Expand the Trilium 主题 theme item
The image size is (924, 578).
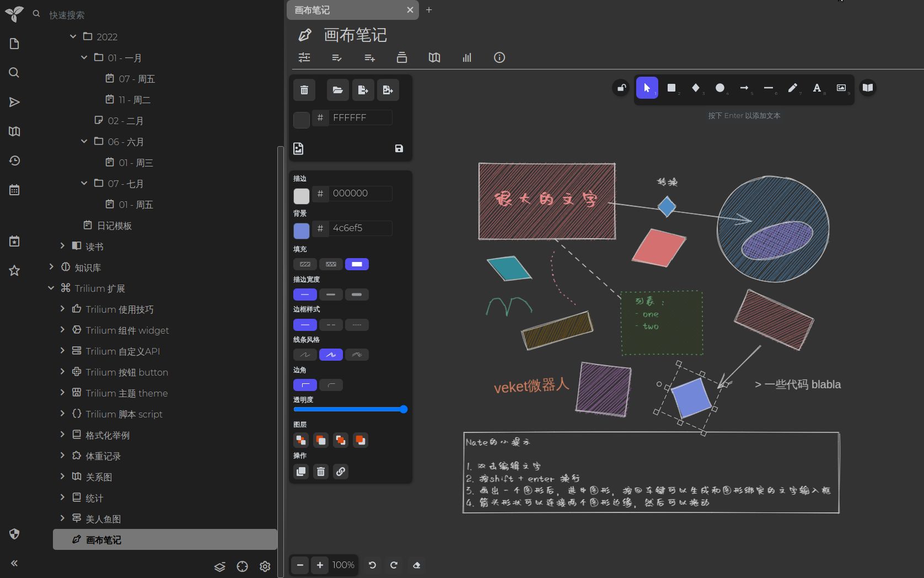tap(62, 393)
